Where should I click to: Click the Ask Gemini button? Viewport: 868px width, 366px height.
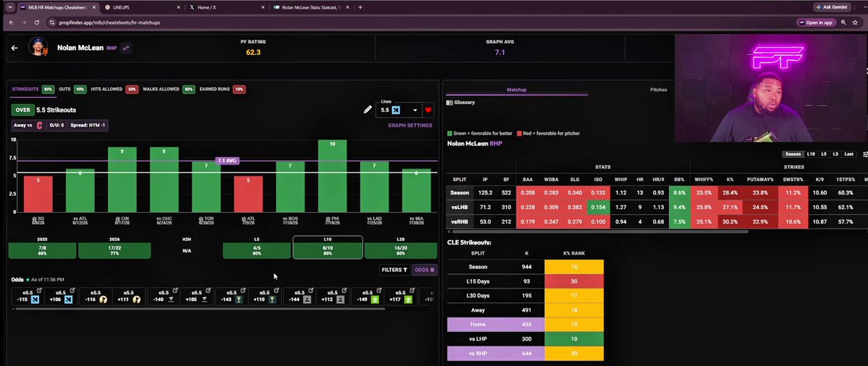(832, 7)
